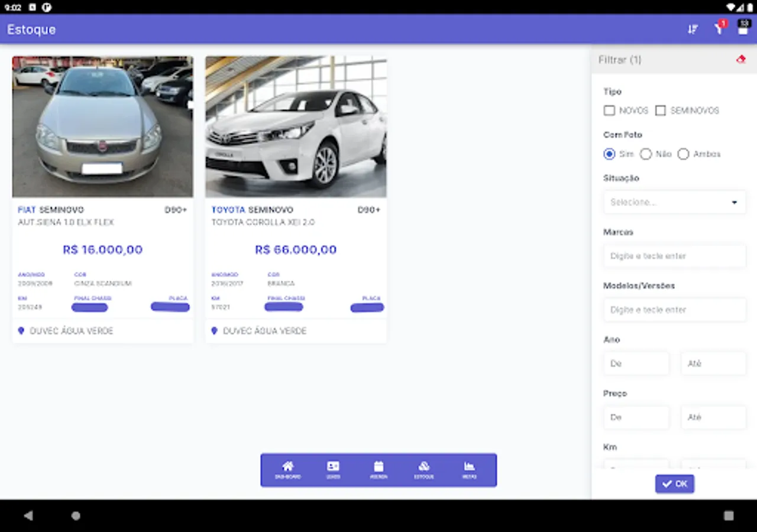Go to Dashboard in bottom navigation

(x=287, y=470)
